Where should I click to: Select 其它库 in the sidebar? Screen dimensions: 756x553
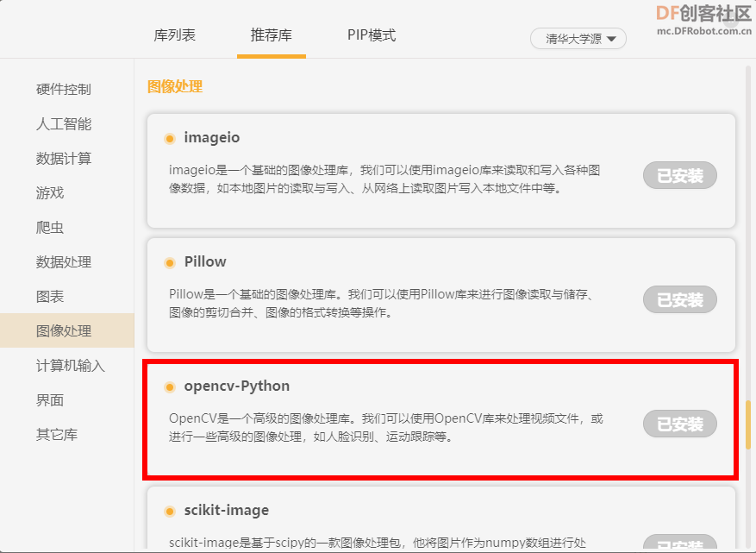57,434
